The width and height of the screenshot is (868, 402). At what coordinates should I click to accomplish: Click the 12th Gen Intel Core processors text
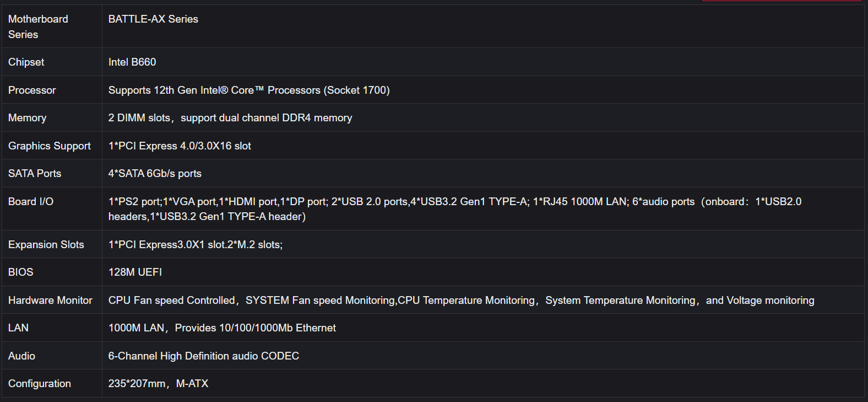(x=249, y=90)
